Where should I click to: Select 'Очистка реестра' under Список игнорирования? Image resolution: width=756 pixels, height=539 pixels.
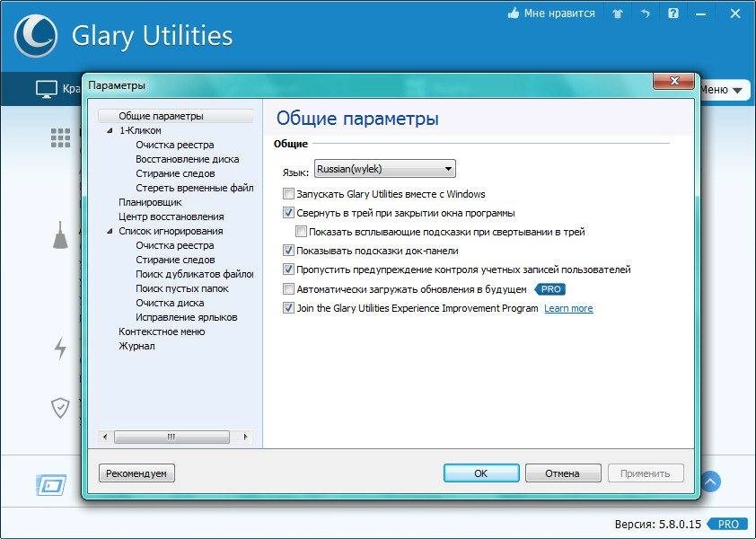(x=174, y=245)
